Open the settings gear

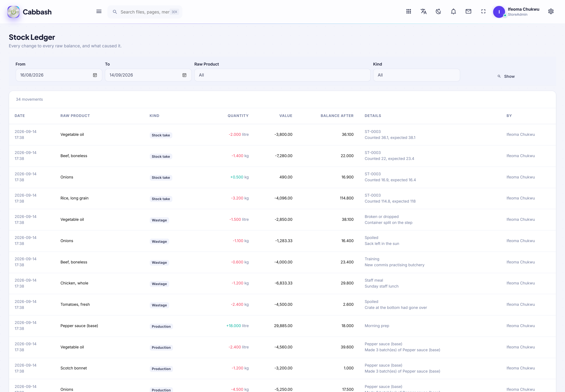pyautogui.click(x=551, y=12)
